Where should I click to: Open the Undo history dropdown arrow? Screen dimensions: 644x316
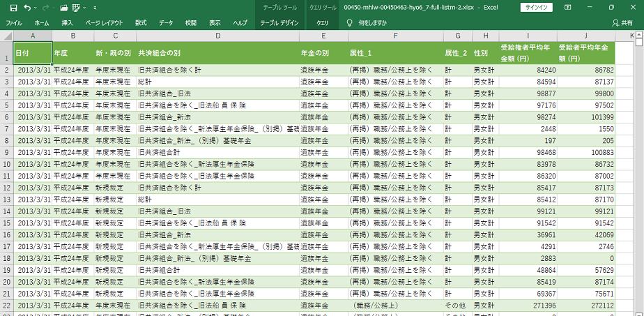tap(36, 8)
